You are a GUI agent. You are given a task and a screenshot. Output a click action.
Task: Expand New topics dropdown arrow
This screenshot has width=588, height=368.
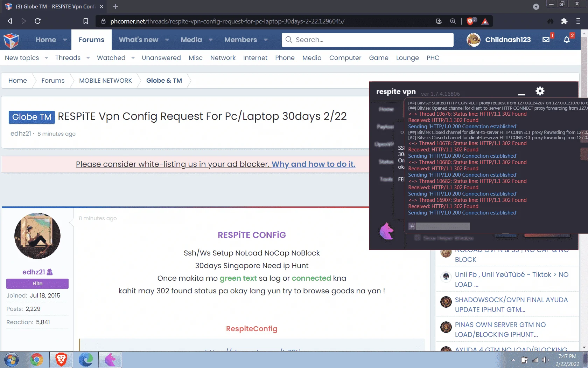click(46, 58)
